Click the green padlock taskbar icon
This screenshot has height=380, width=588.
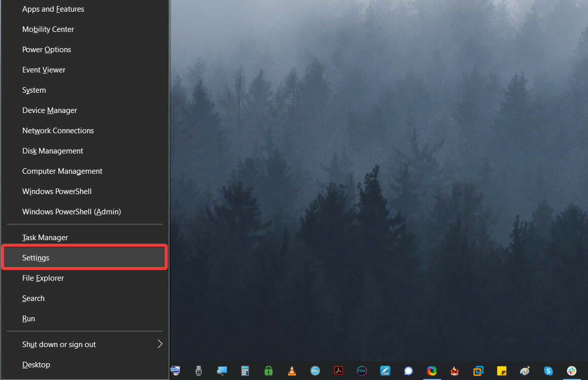269,371
